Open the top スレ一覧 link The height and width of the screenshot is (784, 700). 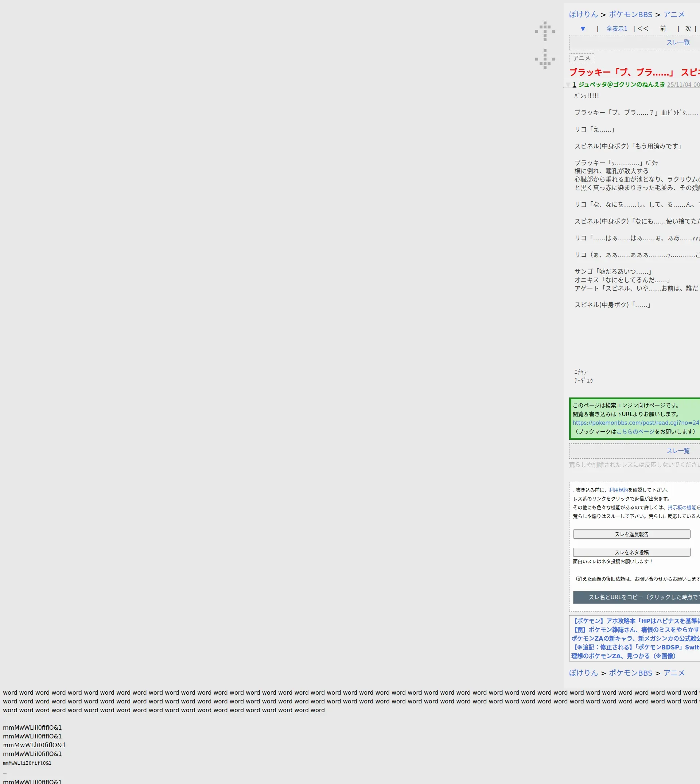[678, 43]
